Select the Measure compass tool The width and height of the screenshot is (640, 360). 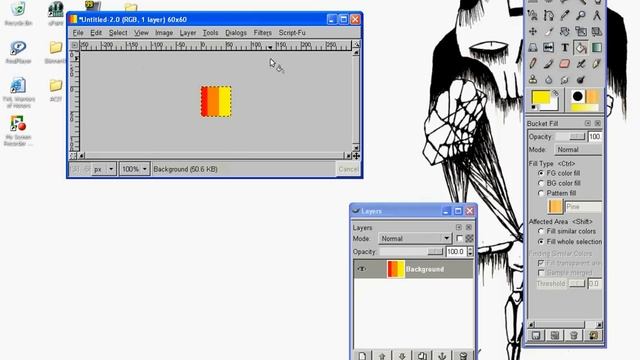596,16
